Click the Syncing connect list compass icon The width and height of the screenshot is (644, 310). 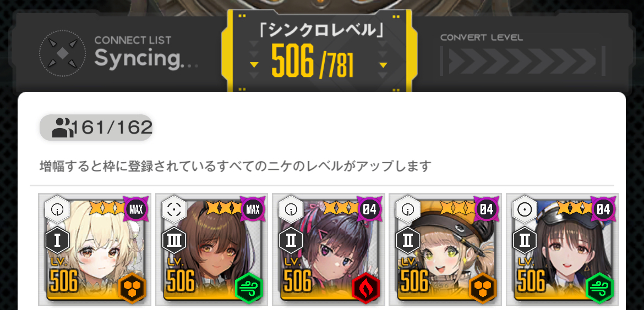point(62,53)
